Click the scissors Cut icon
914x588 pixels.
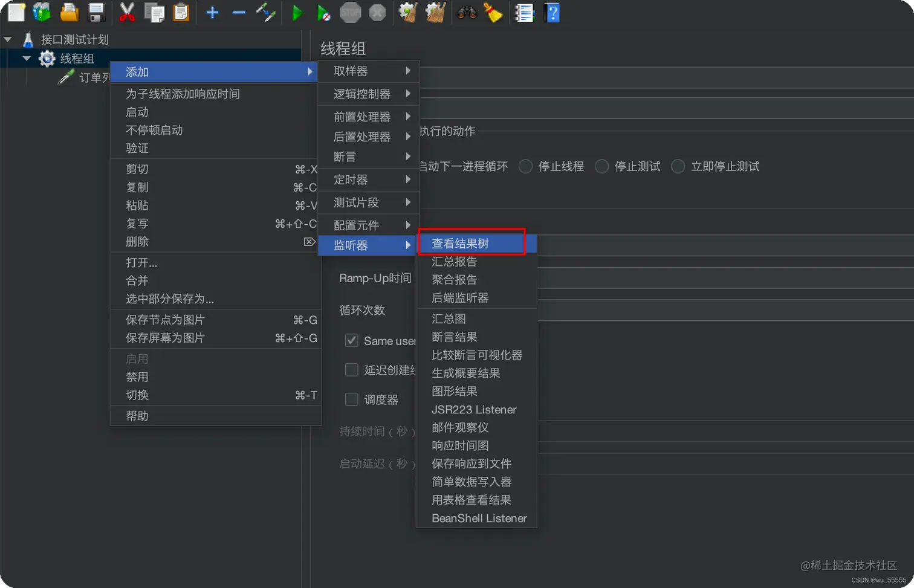[x=128, y=12]
